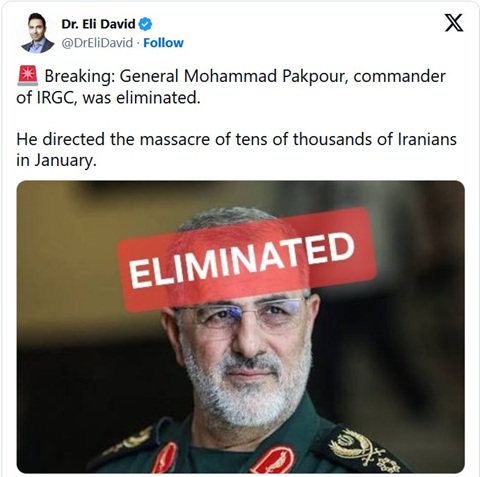Follow the @DrEliDavid account

[163, 43]
